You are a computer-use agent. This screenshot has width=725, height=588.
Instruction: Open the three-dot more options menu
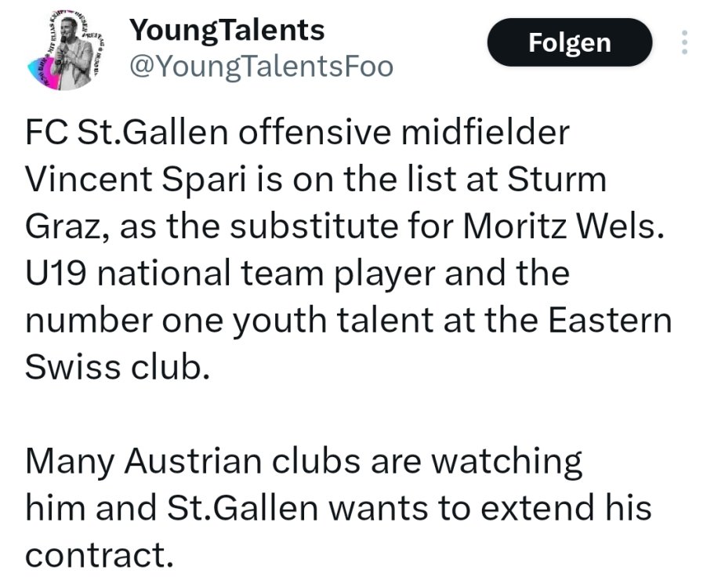pos(684,42)
